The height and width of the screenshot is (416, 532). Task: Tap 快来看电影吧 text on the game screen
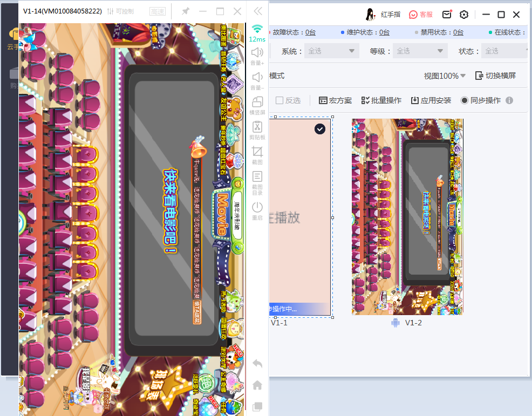(170, 211)
